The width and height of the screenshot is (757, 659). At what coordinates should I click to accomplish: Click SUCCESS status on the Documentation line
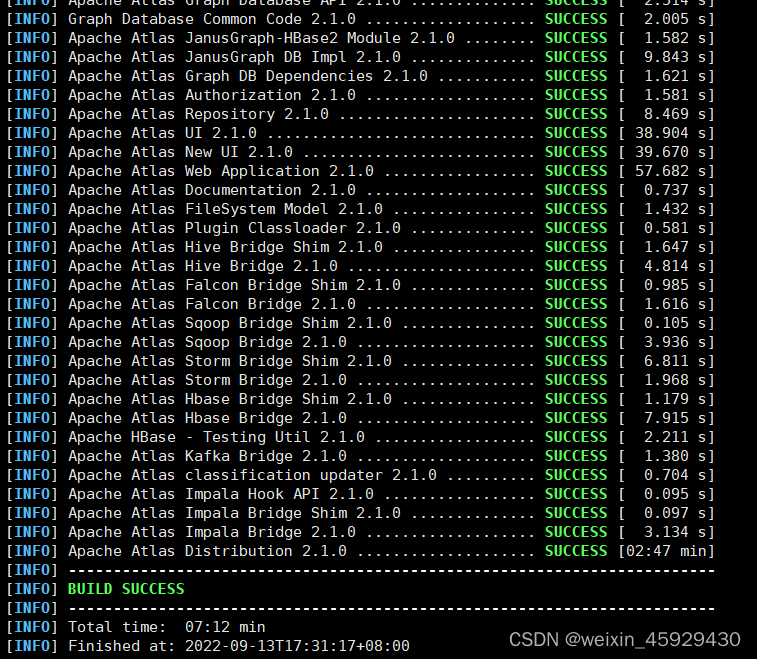(576, 190)
